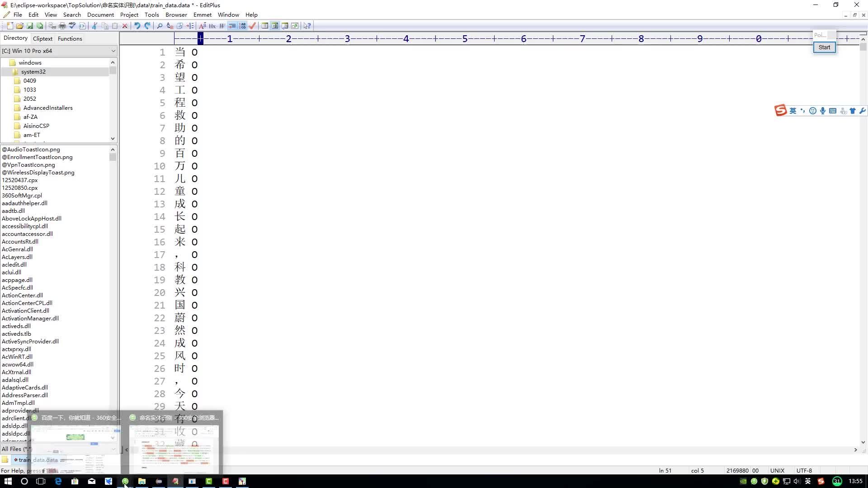Click the column marker icon in ruler
Image resolution: width=868 pixels, height=488 pixels.
point(202,39)
